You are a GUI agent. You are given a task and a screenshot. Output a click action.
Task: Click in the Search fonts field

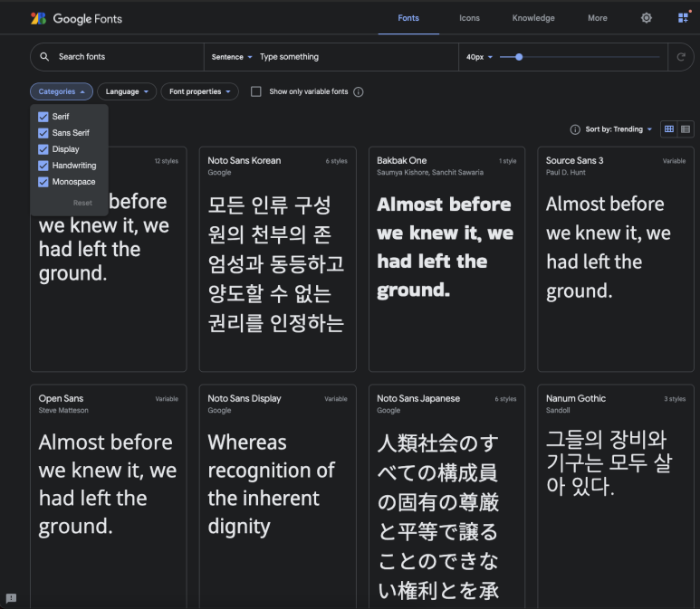coord(118,57)
